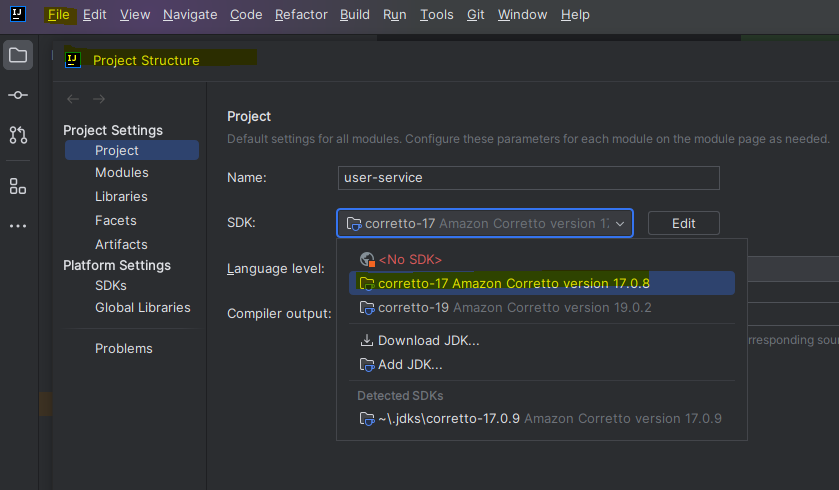Open the Pull Requests tool window icon
The image size is (839, 490).
[x=18, y=135]
